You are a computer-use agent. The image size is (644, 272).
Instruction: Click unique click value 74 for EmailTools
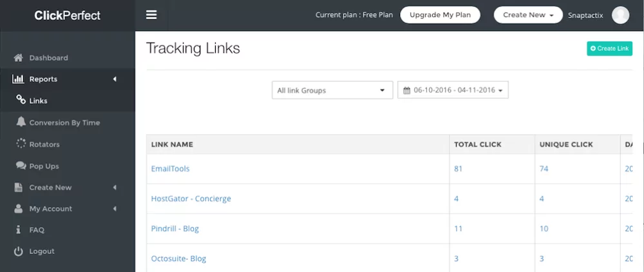[x=544, y=168]
